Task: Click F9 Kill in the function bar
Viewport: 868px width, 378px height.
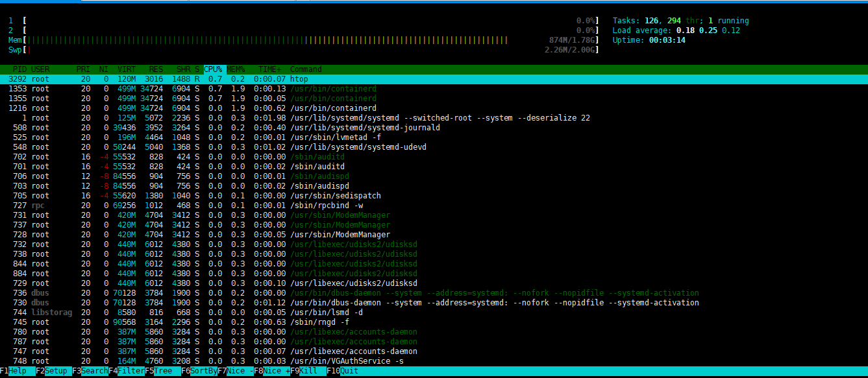Action: coord(308,371)
